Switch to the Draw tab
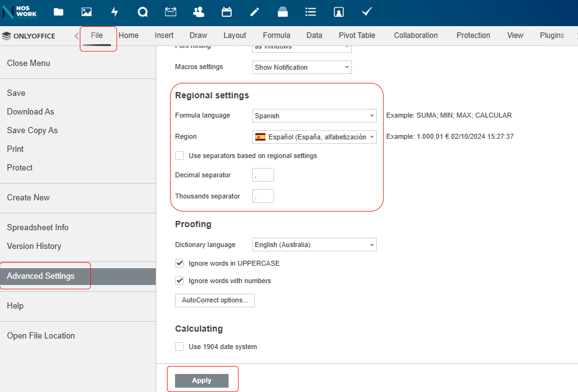578x392 pixels. [198, 35]
